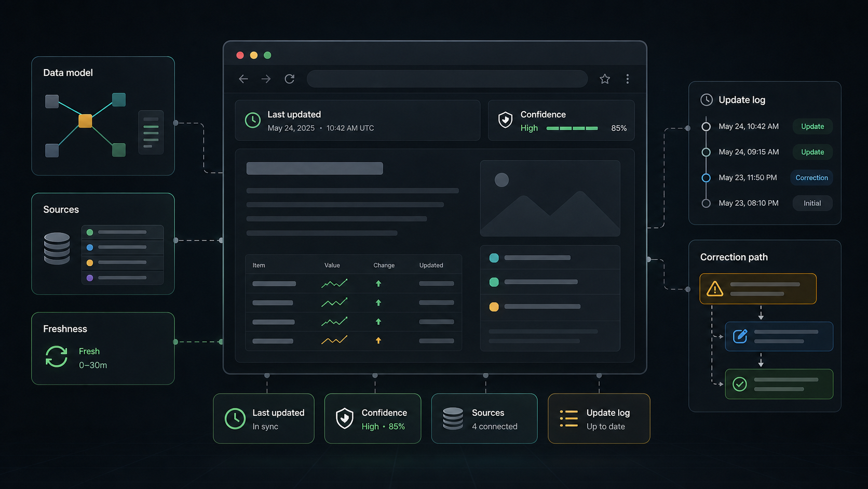Select timeline marker for May 24, 10:42 AM
This screenshot has width=868, height=489.
coord(706,126)
